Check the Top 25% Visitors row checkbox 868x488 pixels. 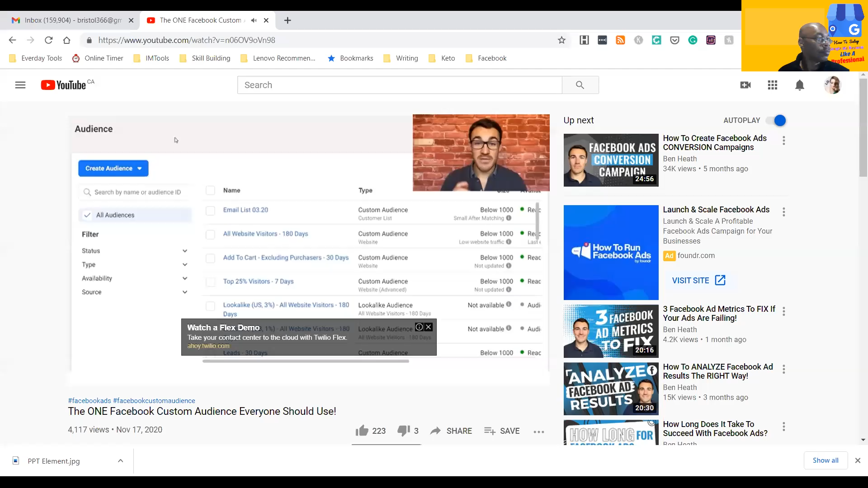click(x=210, y=282)
